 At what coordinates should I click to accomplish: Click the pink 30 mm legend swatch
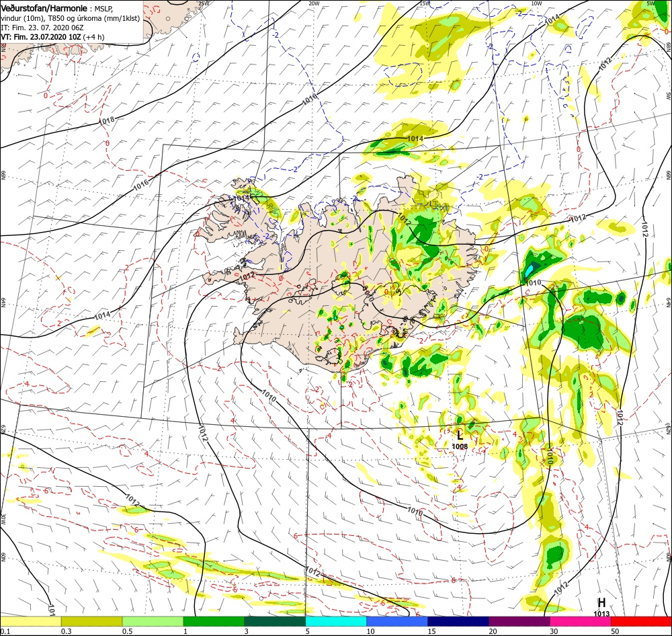pos(581,621)
